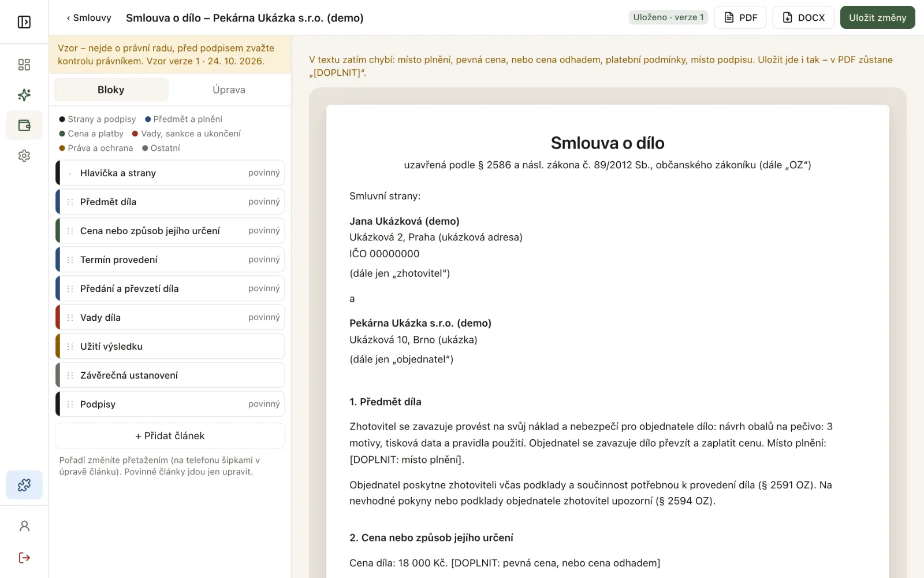This screenshot has width=924, height=578.
Task: Select the Užití výsledku block
Action: tap(170, 346)
